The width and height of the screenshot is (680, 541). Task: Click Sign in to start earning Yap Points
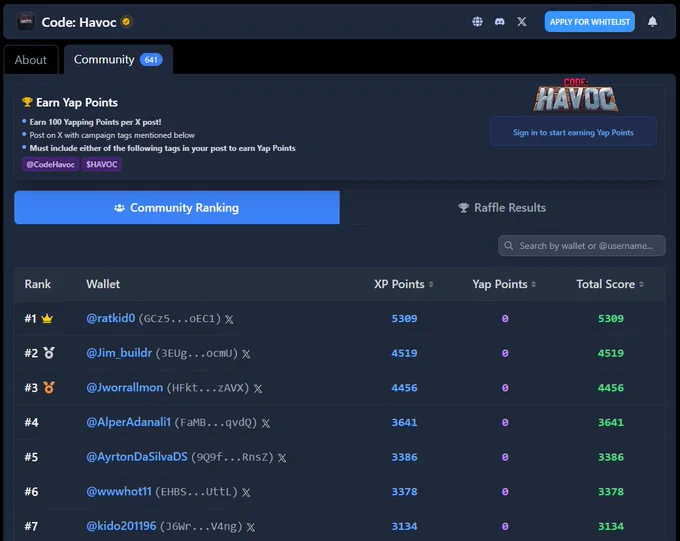(573, 132)
